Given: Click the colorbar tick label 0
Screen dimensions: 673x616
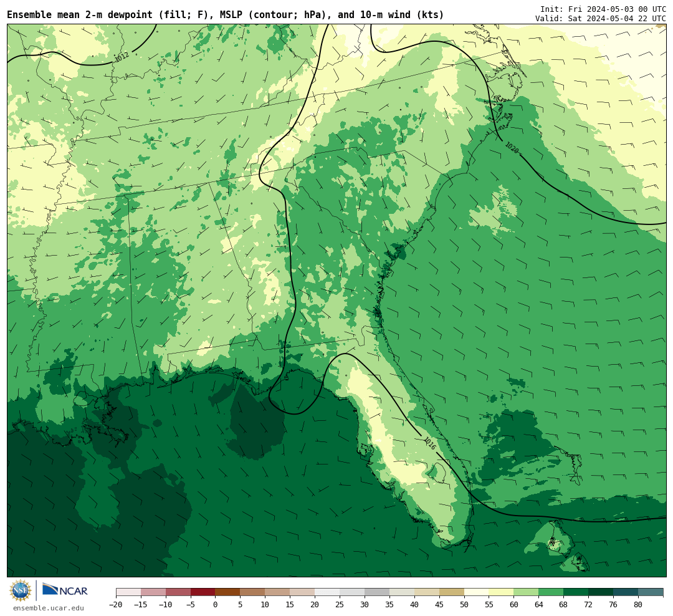Looking at the screenshot, I should point(216,604).
